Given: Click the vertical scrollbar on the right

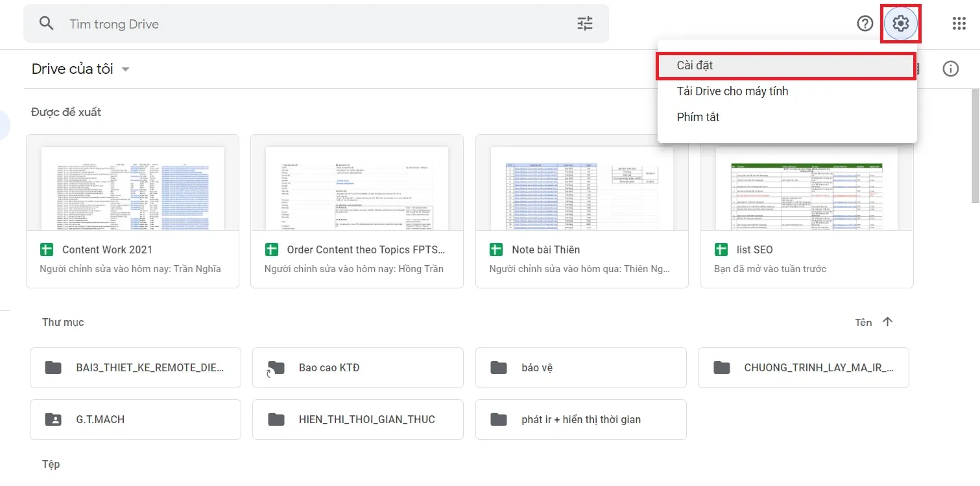Looking at the screenshot, I should [x=975, y=146].
